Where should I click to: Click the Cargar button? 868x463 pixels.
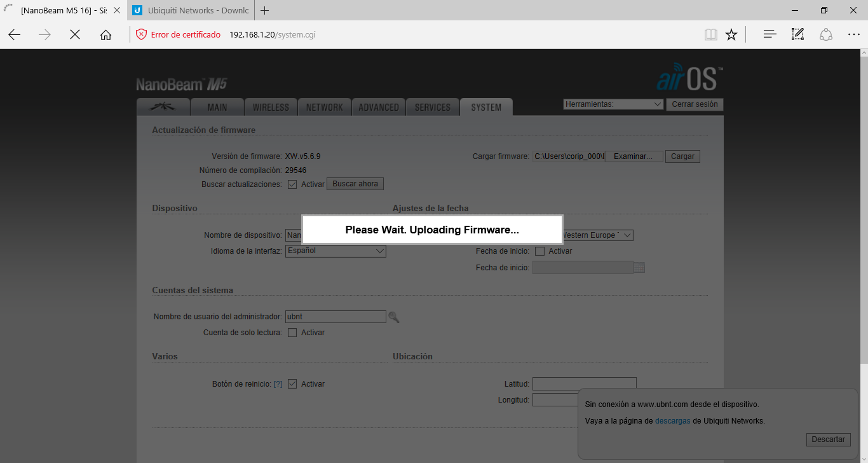pyautogui.click(x=682, y=156)
